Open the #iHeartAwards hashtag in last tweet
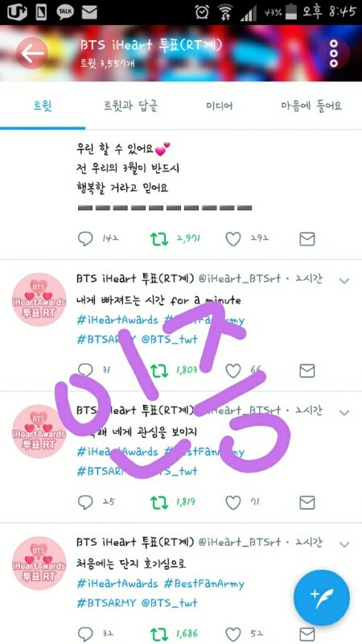 tap(117, 584)
